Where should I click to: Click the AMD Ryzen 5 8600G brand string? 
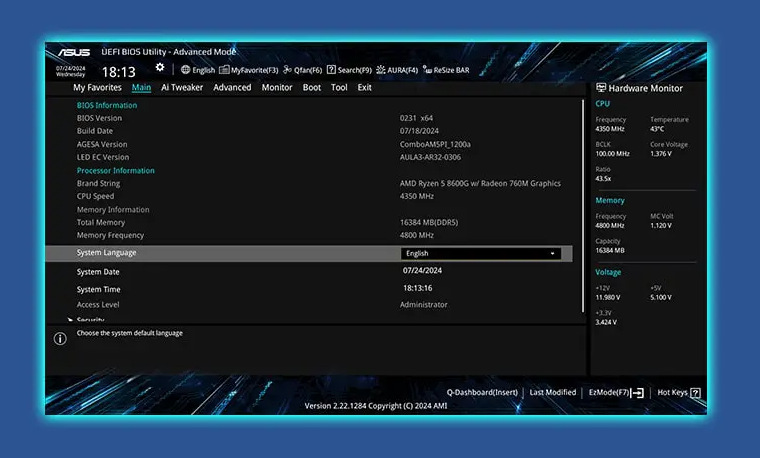[x=480, y=183]
